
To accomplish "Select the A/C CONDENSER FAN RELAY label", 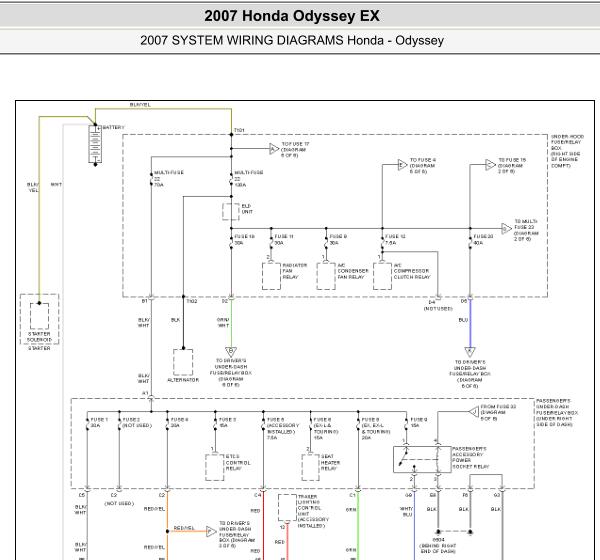I will click(353, 271).
